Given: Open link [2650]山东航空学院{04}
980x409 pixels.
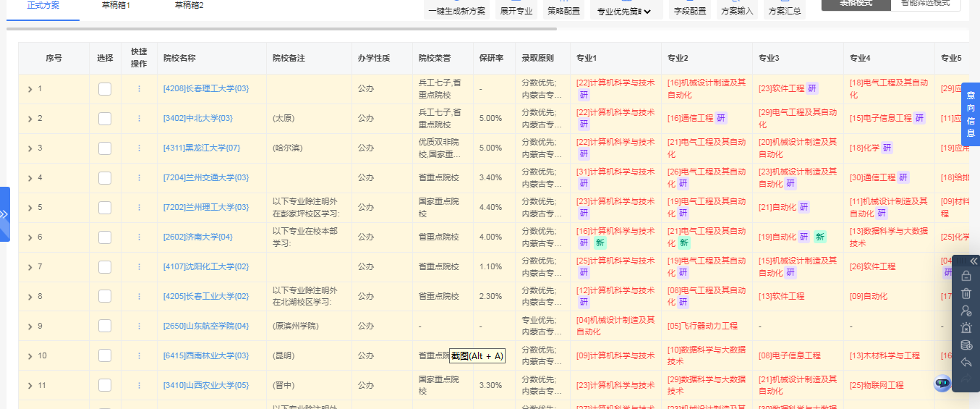Looking at the screenshot, I should (x=206, y=326).
